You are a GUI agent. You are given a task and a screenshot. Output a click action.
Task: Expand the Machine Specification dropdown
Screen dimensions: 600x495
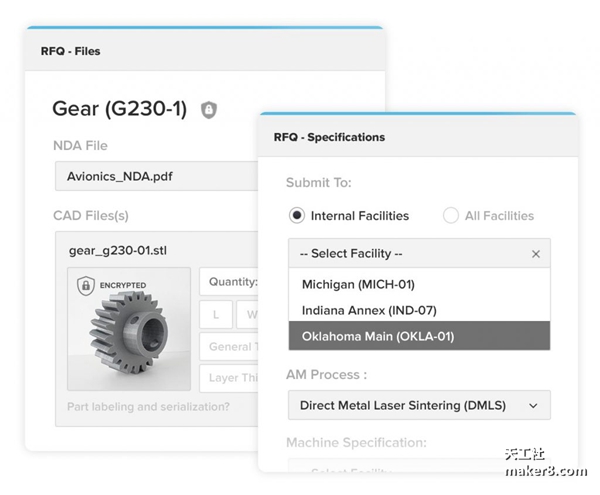[x=418, y=470]
